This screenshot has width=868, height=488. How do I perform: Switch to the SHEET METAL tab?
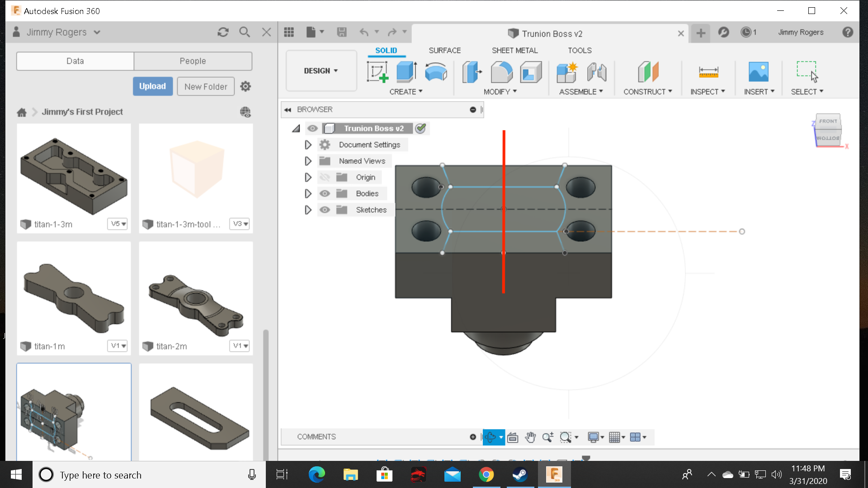pyautogui.click(x=514, y=50)
